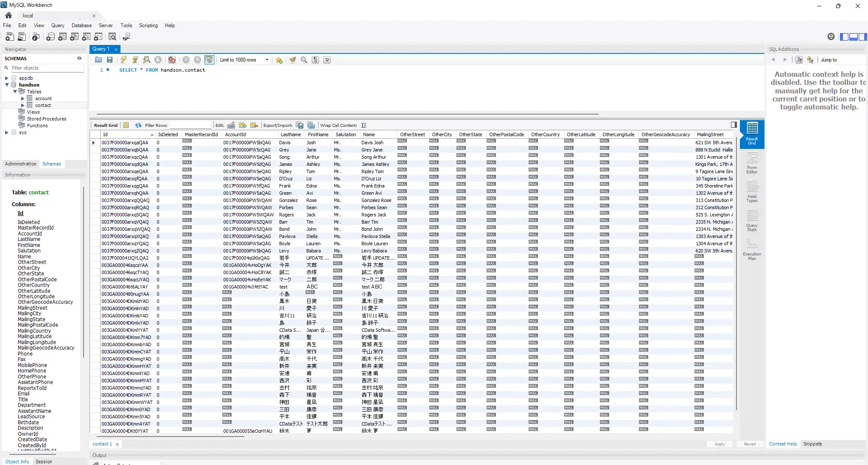Create a new table via toolbar icon
This screenshot has width=868, height=465.
[62, 37]
